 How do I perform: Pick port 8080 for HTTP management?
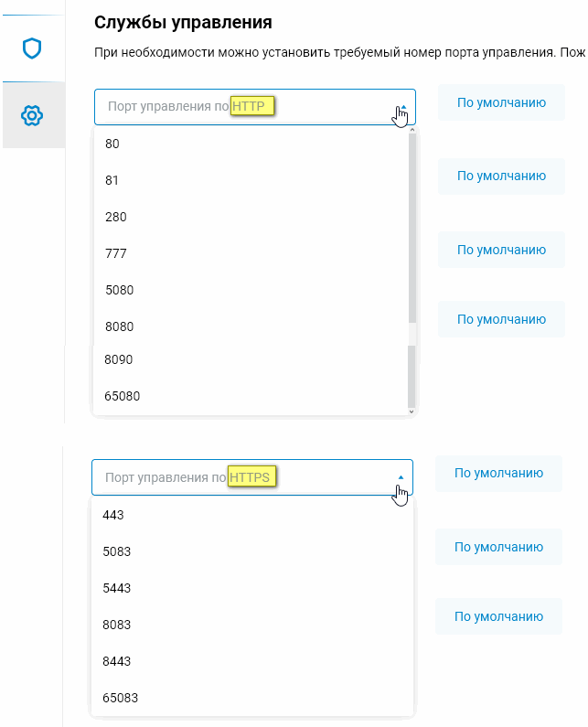tap(251, 326)
